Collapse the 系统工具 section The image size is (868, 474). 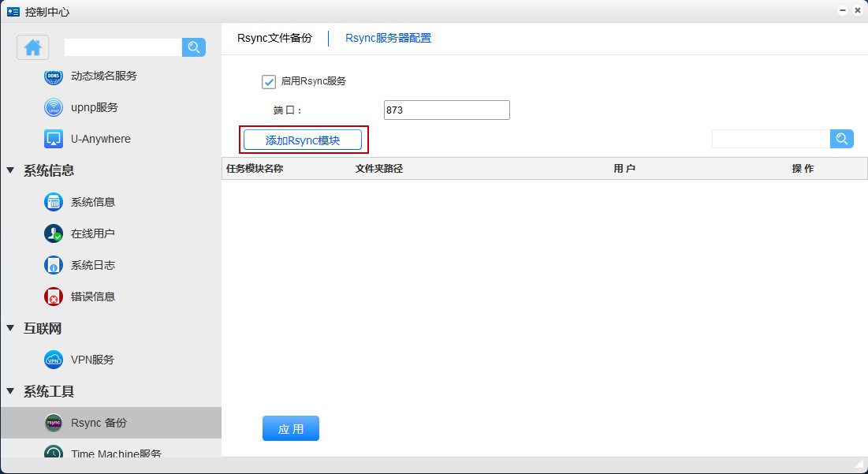click(x=10, y=391)
